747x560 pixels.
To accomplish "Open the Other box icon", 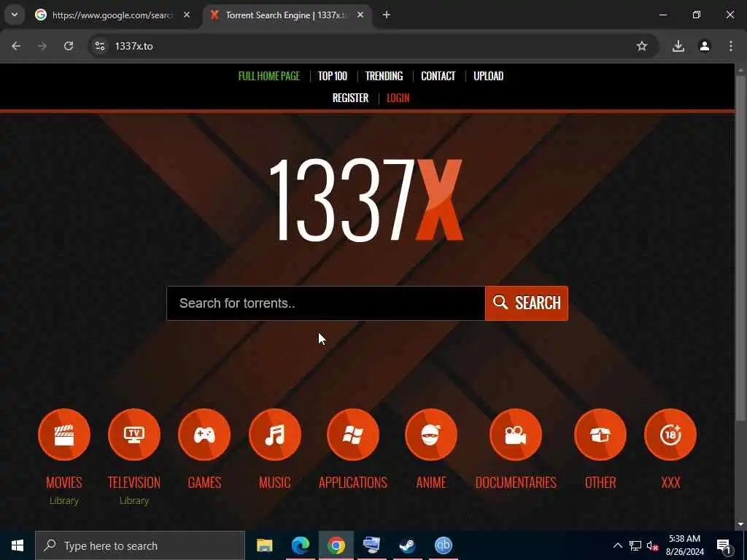I will coord(600,435).
